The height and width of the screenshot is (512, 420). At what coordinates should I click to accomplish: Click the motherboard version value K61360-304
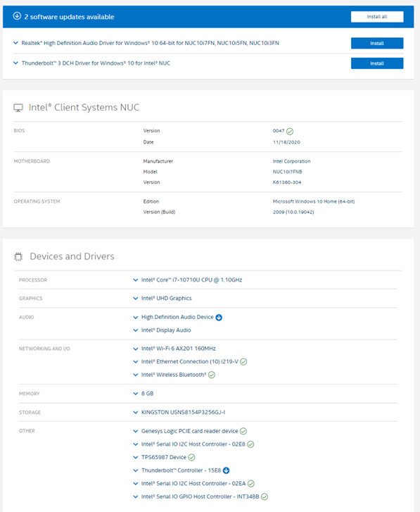pos(287,182)
